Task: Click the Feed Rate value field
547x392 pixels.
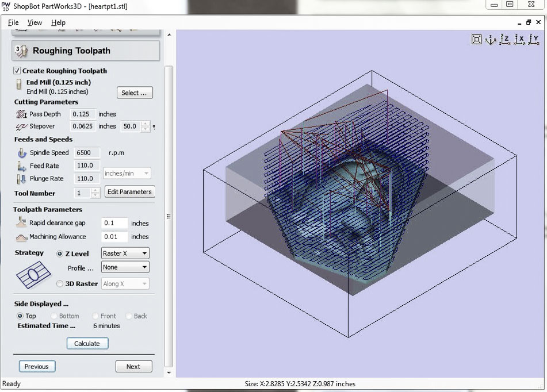Action: 87,166
